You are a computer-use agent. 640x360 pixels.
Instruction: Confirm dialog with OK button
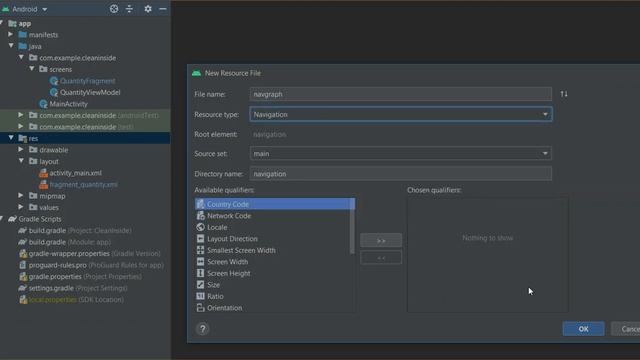pyautogui.click(x=583, y=329)
